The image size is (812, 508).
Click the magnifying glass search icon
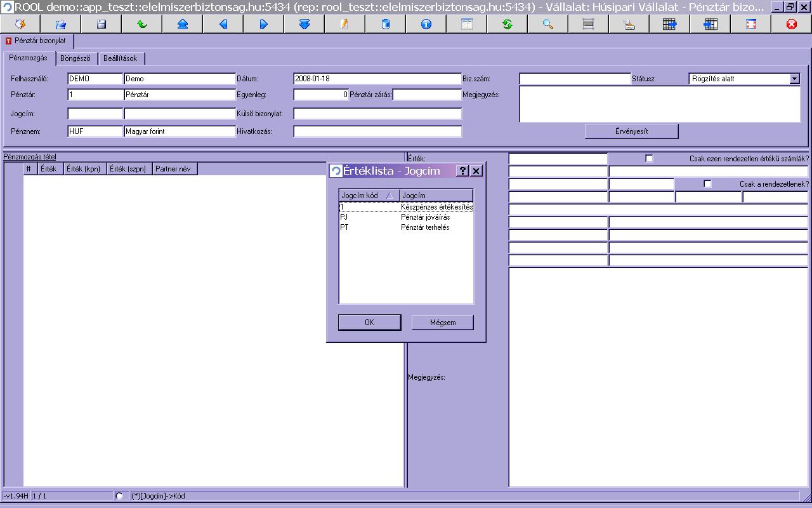[x=547, y=24]
